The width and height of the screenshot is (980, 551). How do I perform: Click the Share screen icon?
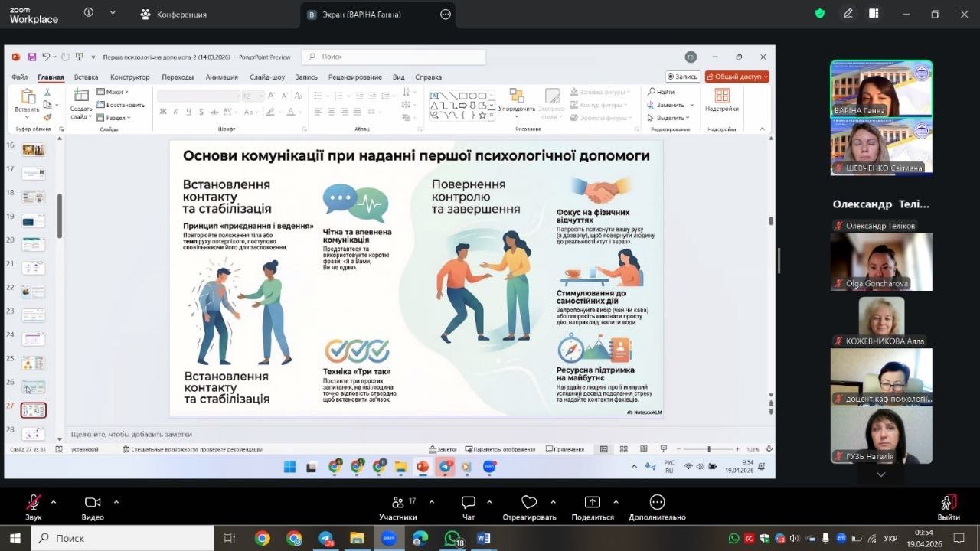click(x=593, y=503)
